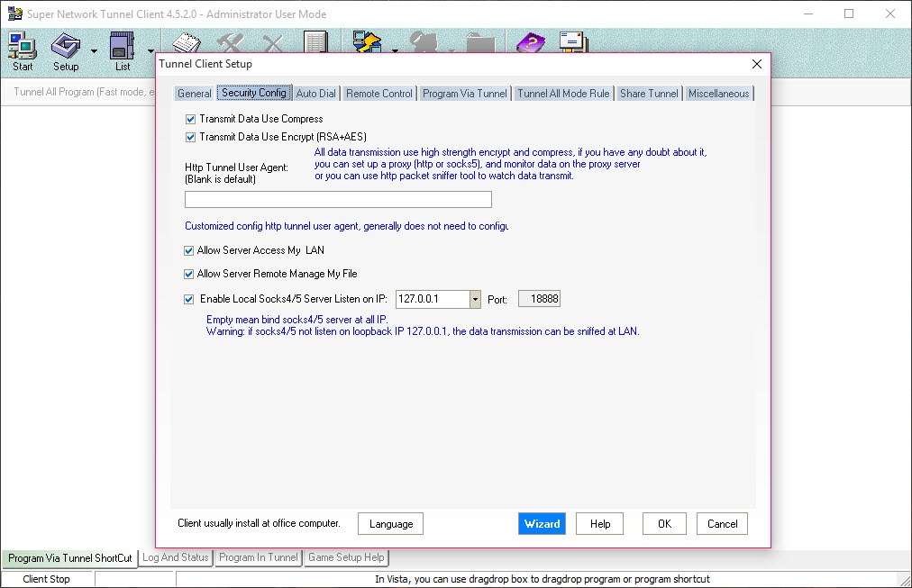Click the grayed user silhouette toolbar icon

coord(424,42)
